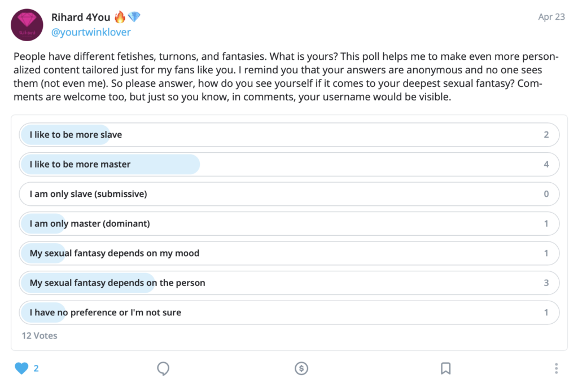Vote 'I like to be more slave'
The height and width of the screenshot is (392, 578).
tap(289, 135)
